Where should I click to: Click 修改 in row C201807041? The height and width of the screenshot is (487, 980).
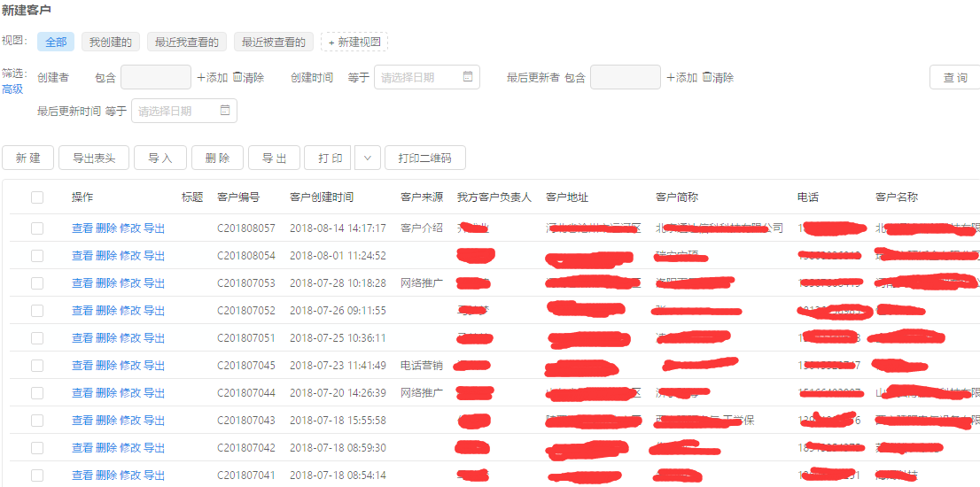pyautogui.click(x=130, y=475)
